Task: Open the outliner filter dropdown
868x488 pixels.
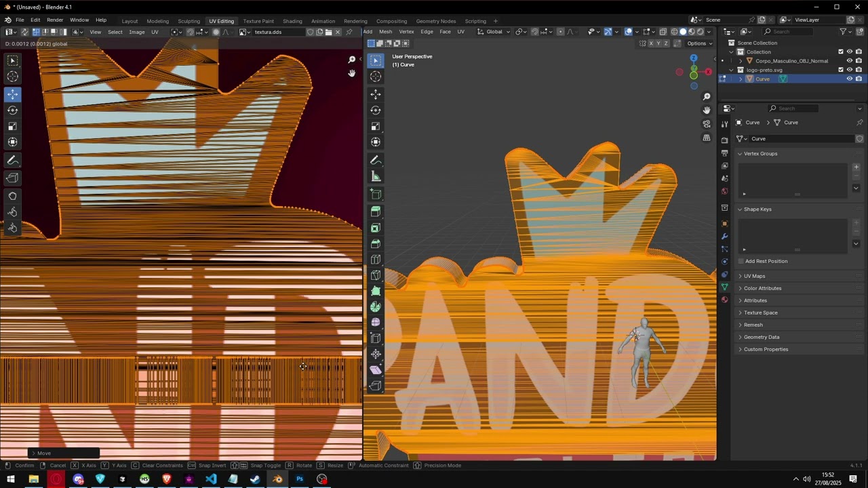Action: tap(846, 32)
